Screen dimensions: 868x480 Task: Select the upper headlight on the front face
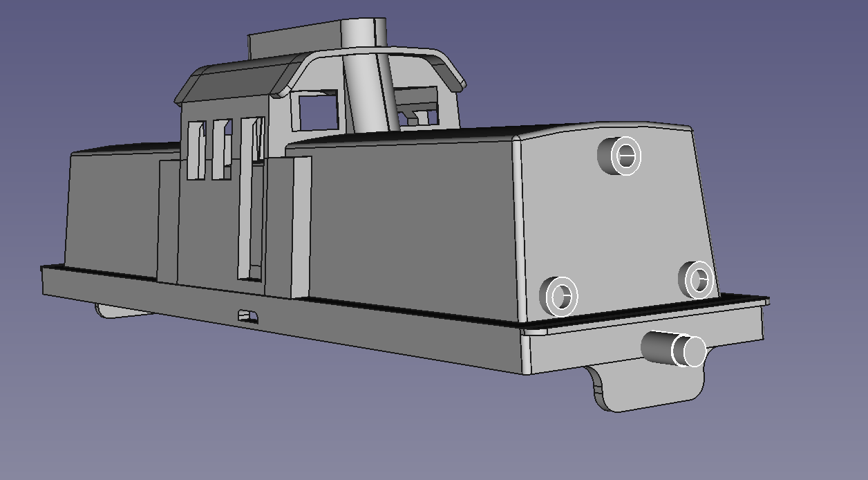[620, 155]
